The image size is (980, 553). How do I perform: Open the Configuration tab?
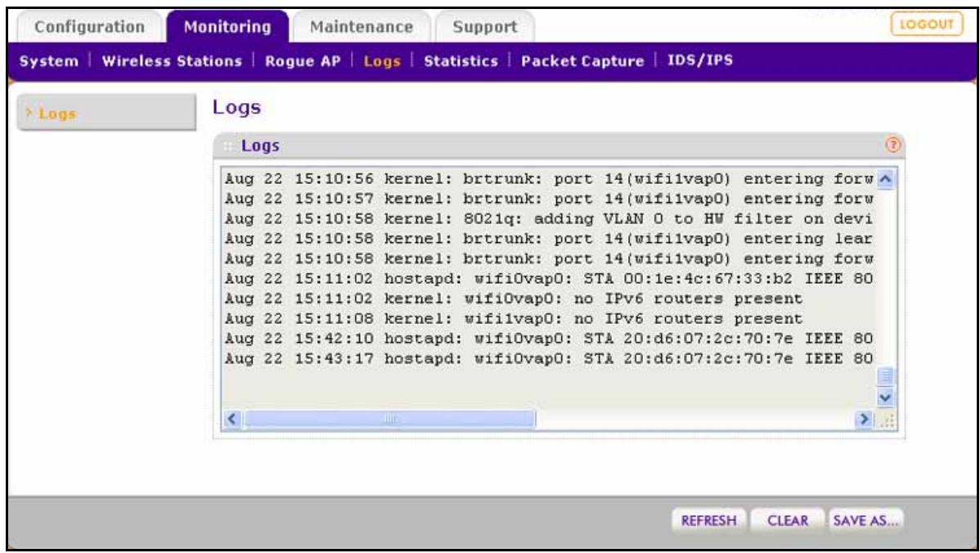click(89, 27)
